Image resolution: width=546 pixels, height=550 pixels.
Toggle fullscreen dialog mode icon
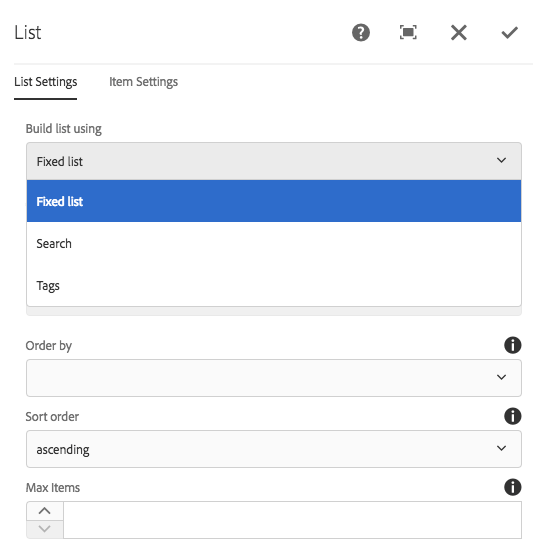408,33
